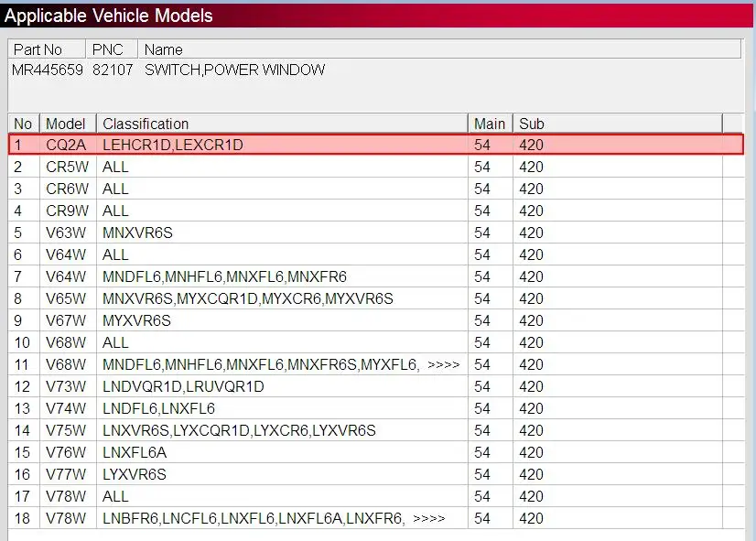Select the V63W model cell
The image size is (756, 541).
66,233
